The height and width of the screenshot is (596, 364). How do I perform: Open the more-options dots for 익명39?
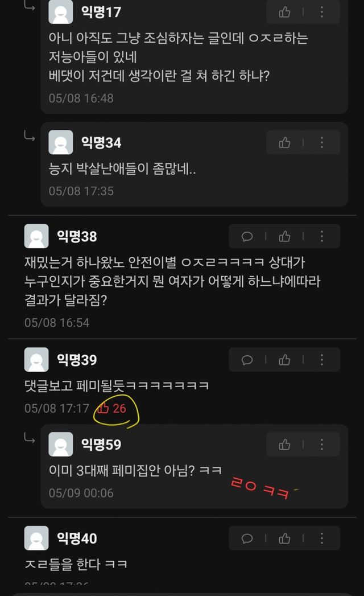pos(322,360)
